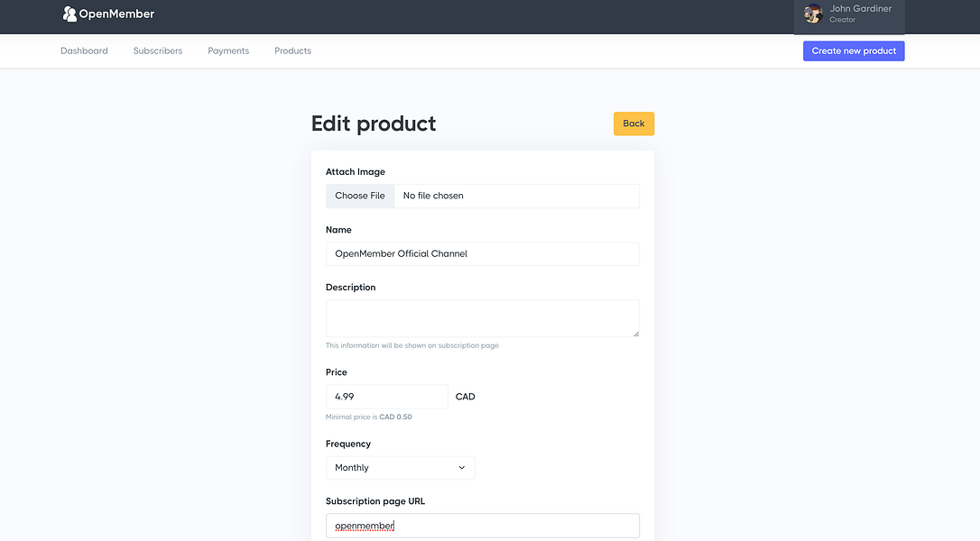980x541 pixels.
Task: Click the Choose File button
Action: click(x=360, y=196)
